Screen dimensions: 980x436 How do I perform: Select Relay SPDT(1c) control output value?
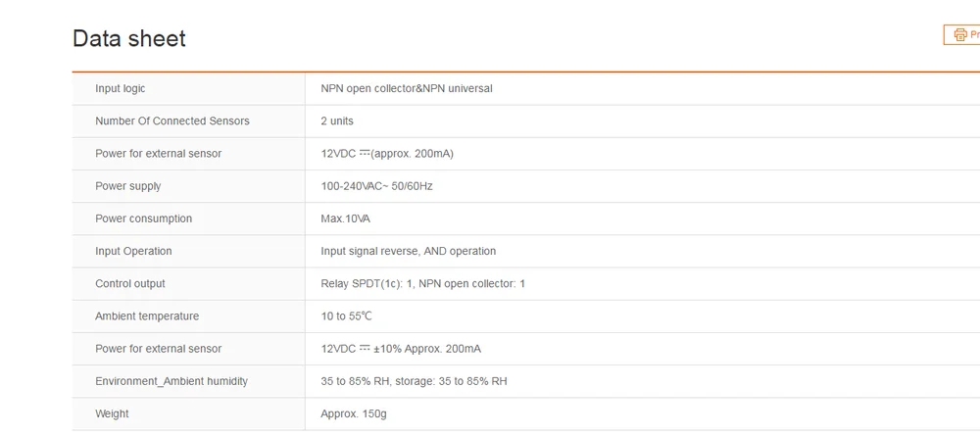pos(422,283)
